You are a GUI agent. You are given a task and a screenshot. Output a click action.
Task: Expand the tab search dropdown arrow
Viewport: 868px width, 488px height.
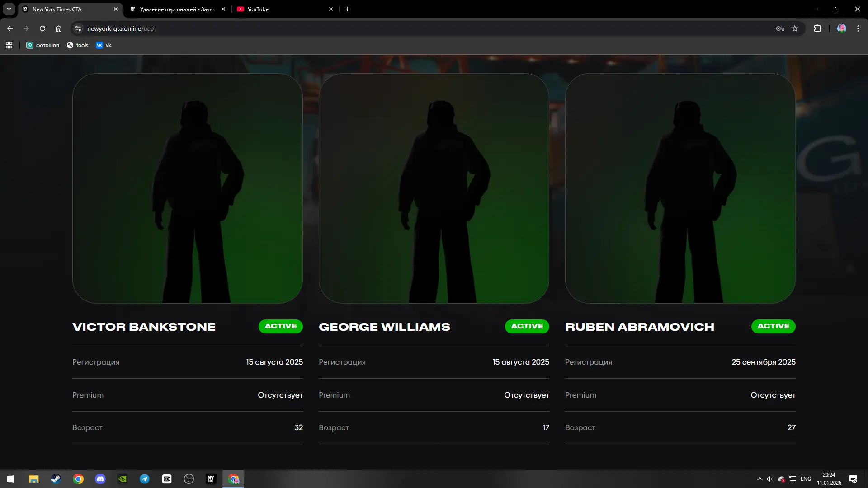9,9
